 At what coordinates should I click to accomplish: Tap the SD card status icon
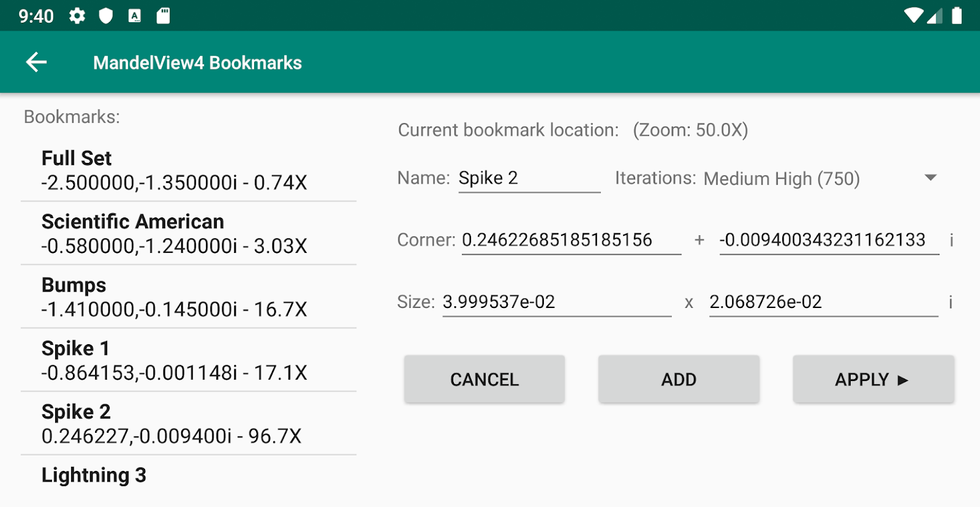(x=164, y=16)
